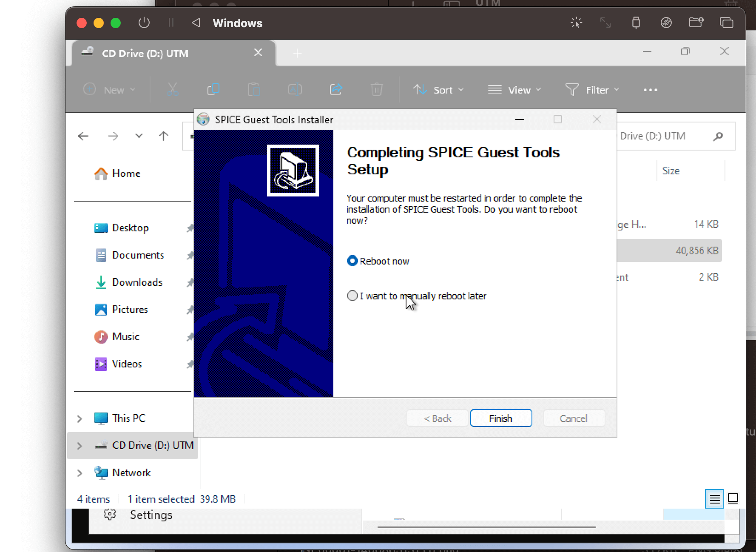The image size is (756, 552).
Task: Click the UTM windows overview icon
Action: pyautogui.click(x=726, y=23)
